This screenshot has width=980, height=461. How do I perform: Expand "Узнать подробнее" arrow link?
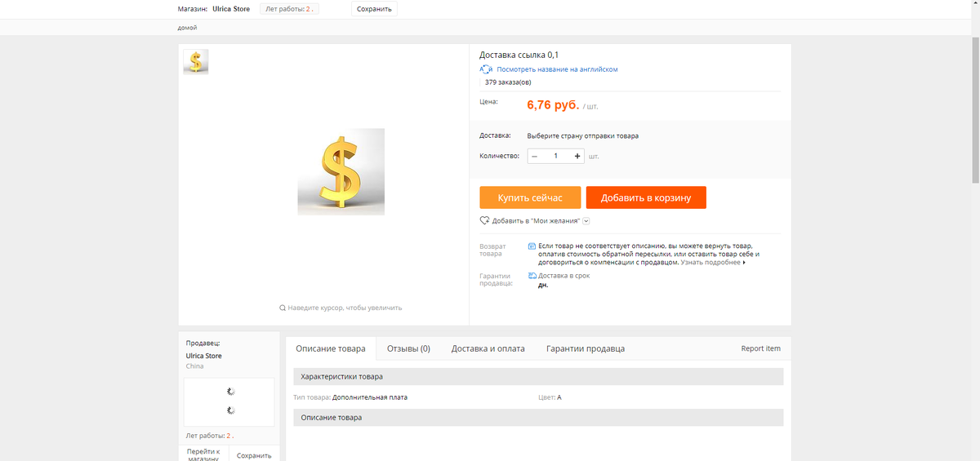(x=714, y=263)
